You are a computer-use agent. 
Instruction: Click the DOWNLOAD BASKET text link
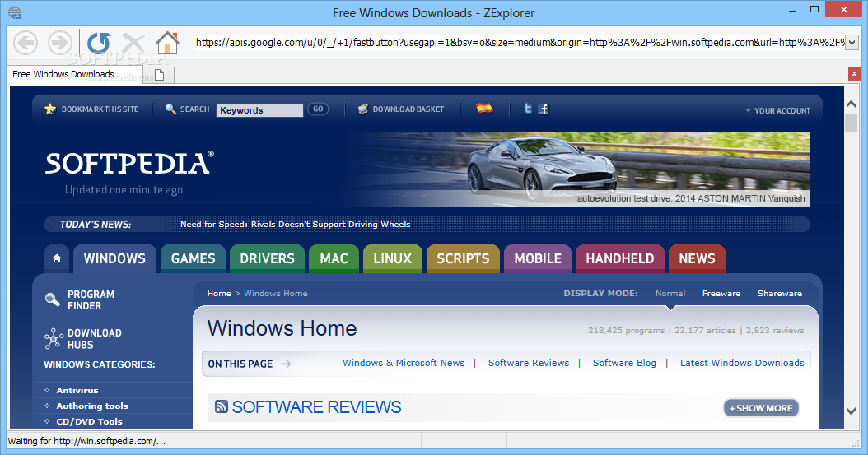click(408, 109)
